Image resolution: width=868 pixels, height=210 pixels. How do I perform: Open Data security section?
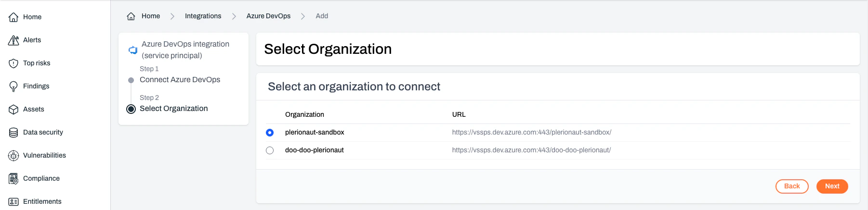pyautogui.click(x=43, y=132)
